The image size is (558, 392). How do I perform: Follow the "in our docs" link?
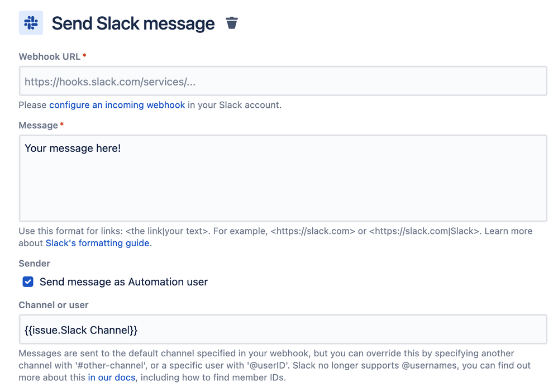point(112,377)
